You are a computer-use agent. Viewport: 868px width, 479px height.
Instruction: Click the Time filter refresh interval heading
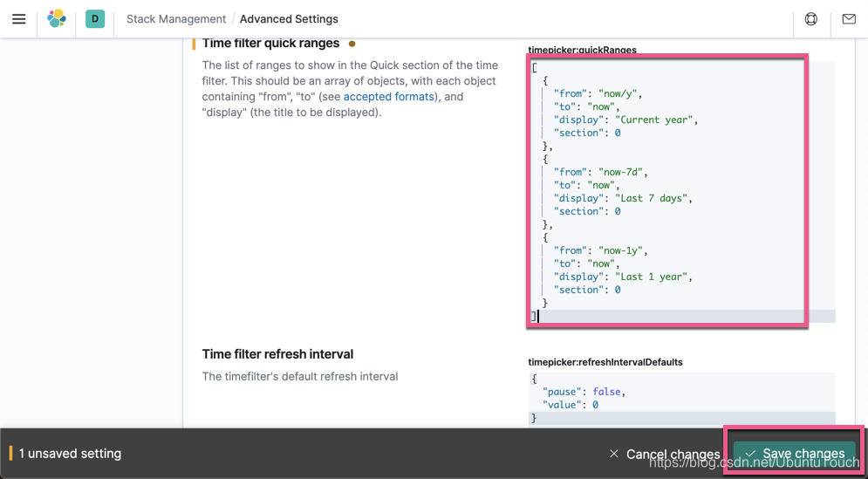[278, 354]
